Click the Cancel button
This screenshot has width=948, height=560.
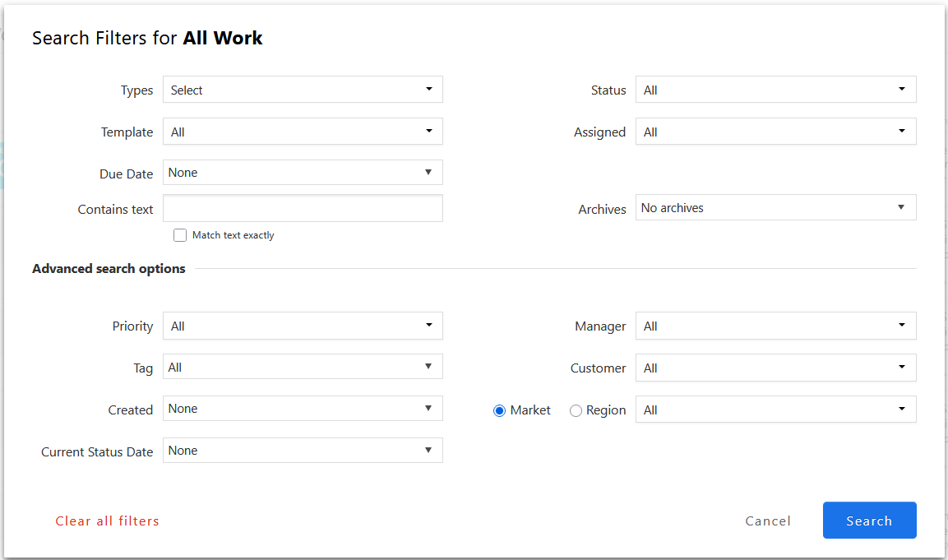pos(768,521)
